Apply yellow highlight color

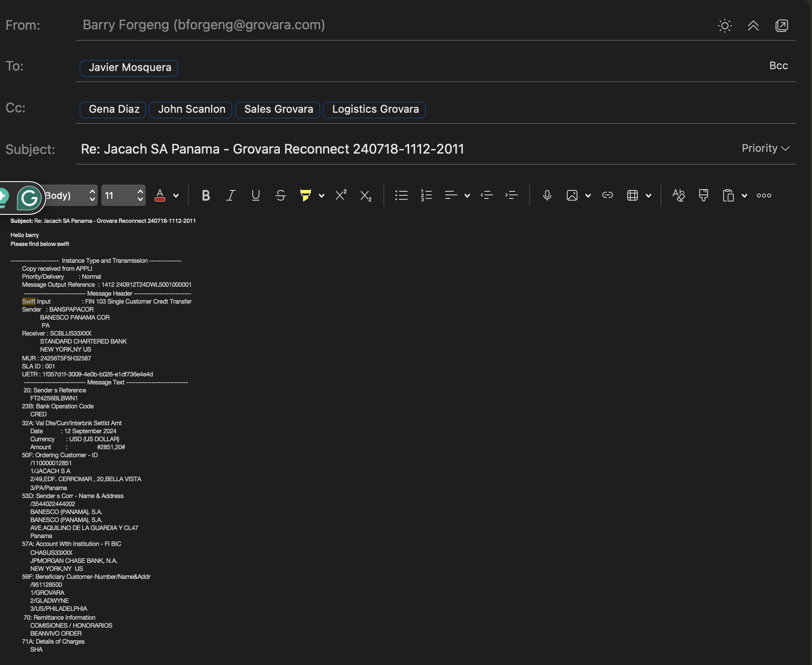[306, 195]
